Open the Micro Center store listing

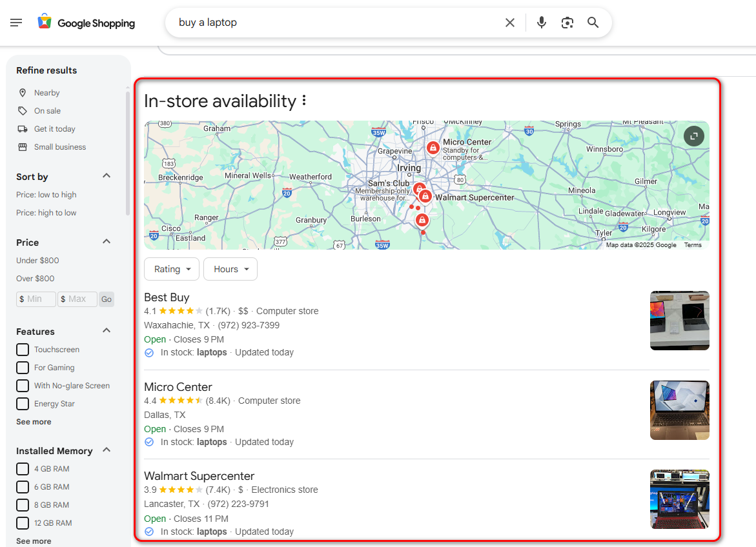pos(178,387)
